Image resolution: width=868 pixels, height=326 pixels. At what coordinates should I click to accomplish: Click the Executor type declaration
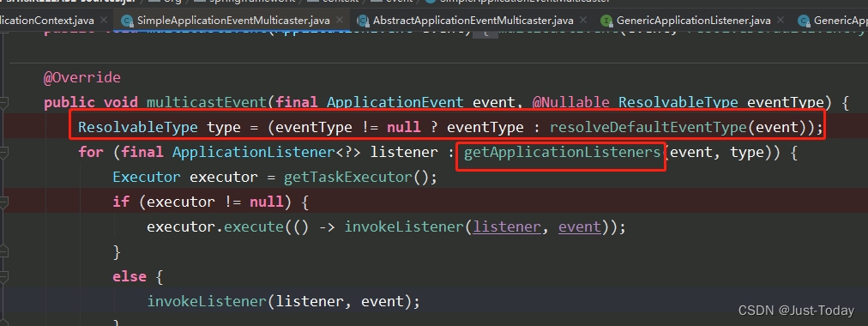(x=147, y=177)
